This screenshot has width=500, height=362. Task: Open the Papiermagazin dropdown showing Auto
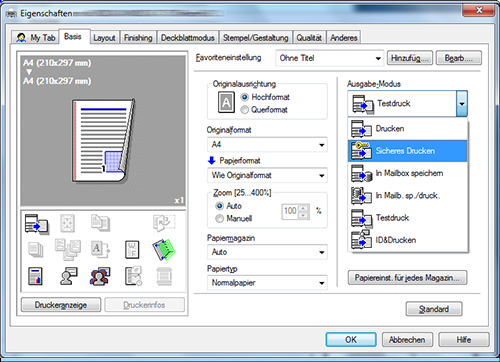(x=267, y=252)
